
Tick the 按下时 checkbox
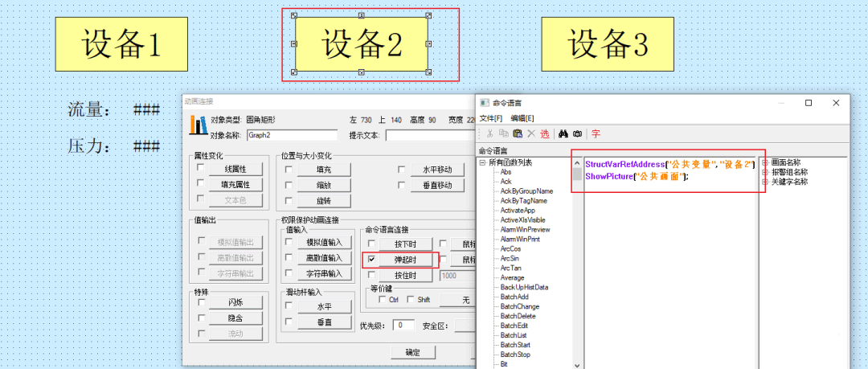371,244
